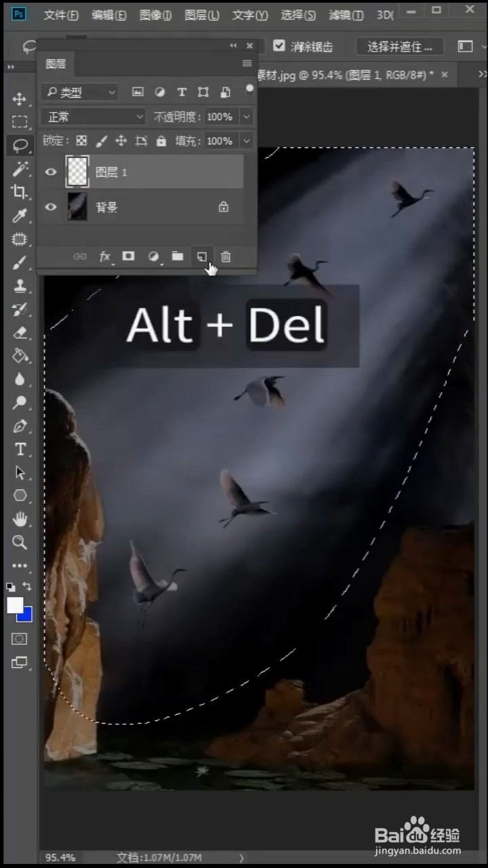The image size is (488, 868).
Task: Create a new layer group folder
Action: tap(177, 256)
